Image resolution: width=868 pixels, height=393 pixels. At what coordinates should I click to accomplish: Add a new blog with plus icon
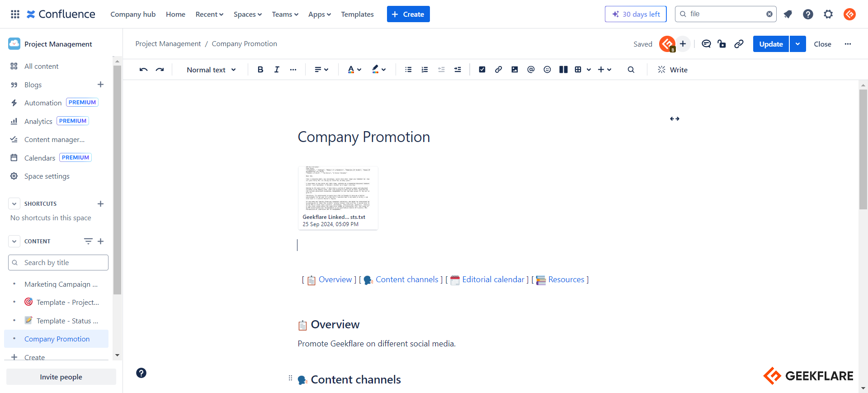pyautogui.click(x=100, y=85)
